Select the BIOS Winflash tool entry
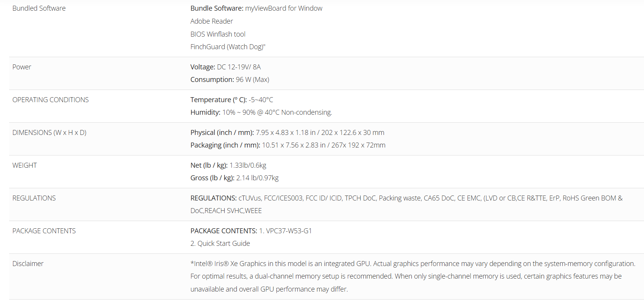The width and height of the screenshot is (644, 303). (x=218, y=34)
